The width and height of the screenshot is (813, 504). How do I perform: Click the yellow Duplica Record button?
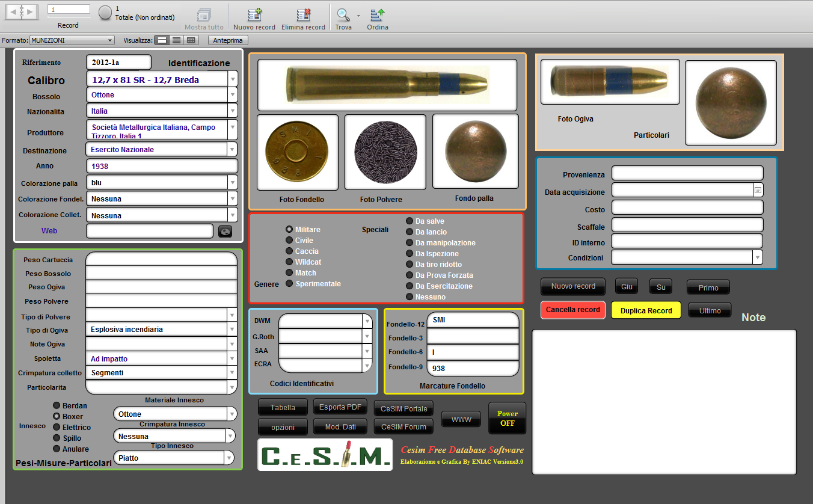646,310
